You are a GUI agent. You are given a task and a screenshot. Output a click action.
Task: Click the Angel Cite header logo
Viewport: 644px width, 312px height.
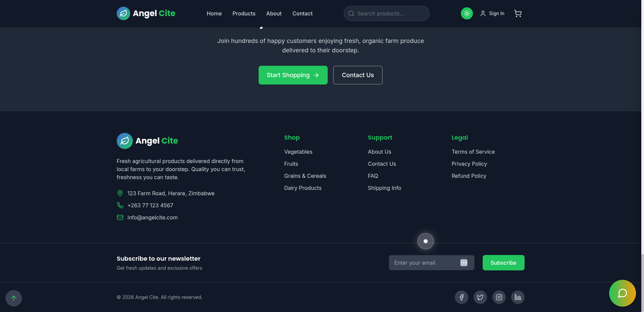[x=146, y=13]
